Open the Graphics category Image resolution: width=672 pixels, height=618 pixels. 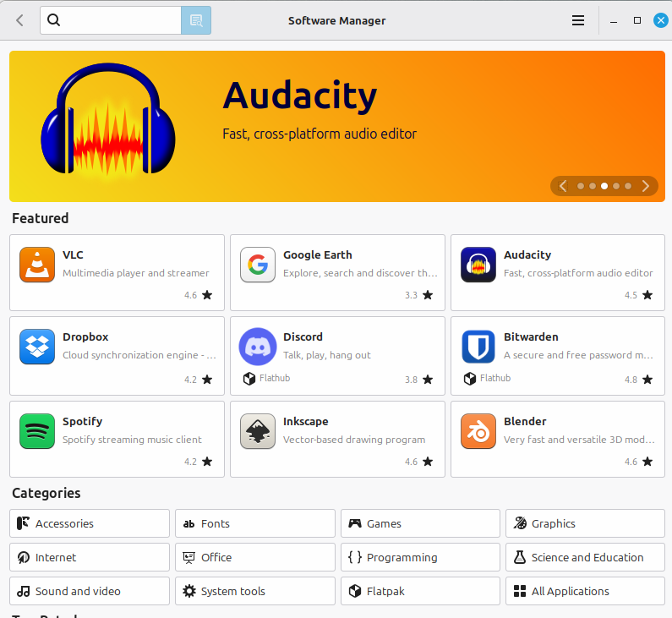585,523
